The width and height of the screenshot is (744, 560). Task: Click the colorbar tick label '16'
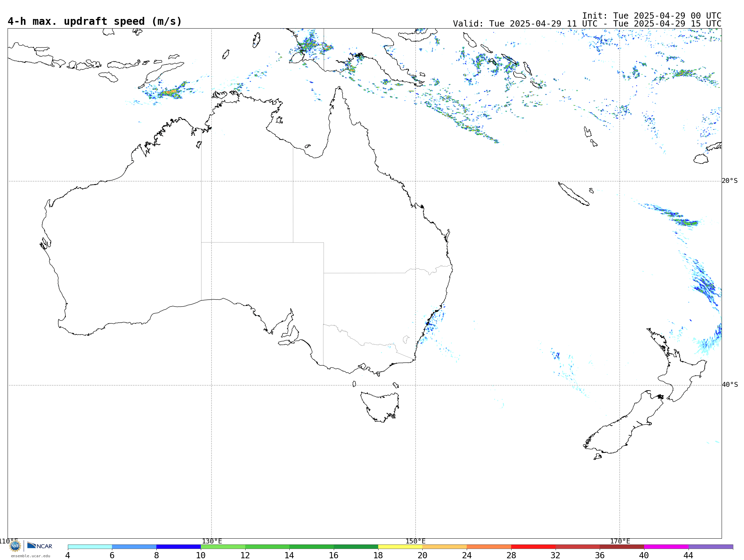click(334, 555)
